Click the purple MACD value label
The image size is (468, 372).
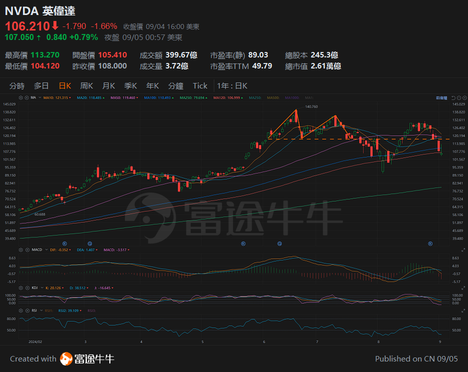tap(116, 250)
